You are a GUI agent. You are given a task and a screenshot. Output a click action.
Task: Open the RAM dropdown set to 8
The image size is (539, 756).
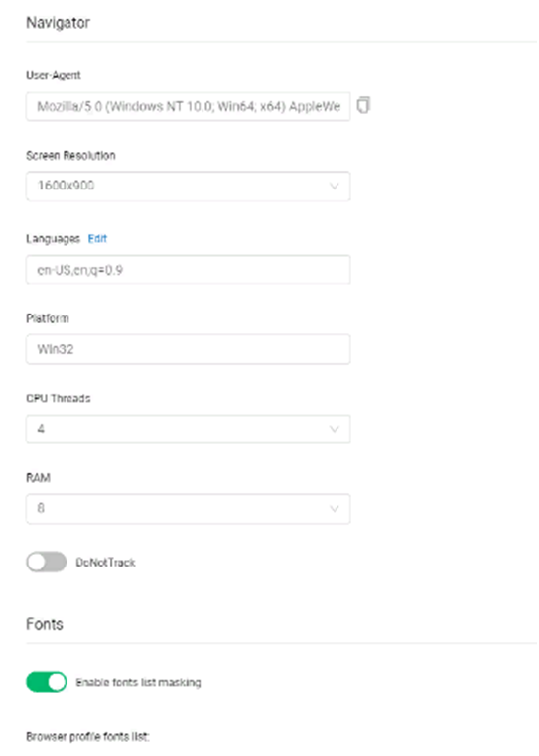point(189,509)
